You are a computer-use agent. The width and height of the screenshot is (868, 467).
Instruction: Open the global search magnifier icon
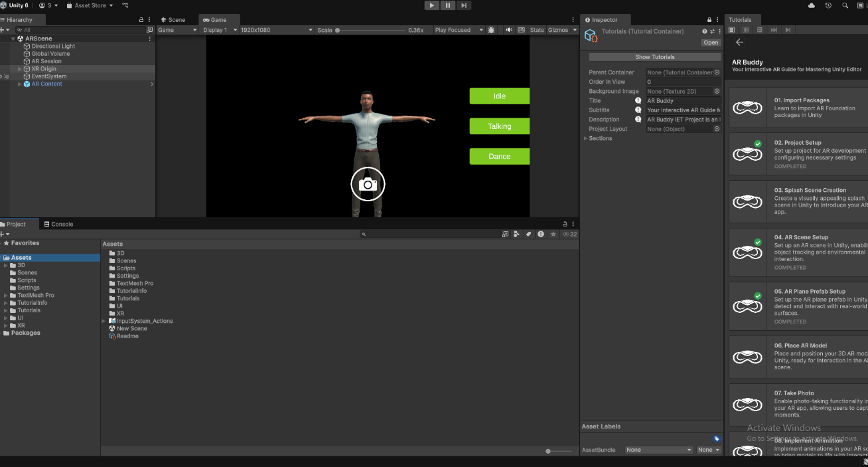(x=845, y=5)
